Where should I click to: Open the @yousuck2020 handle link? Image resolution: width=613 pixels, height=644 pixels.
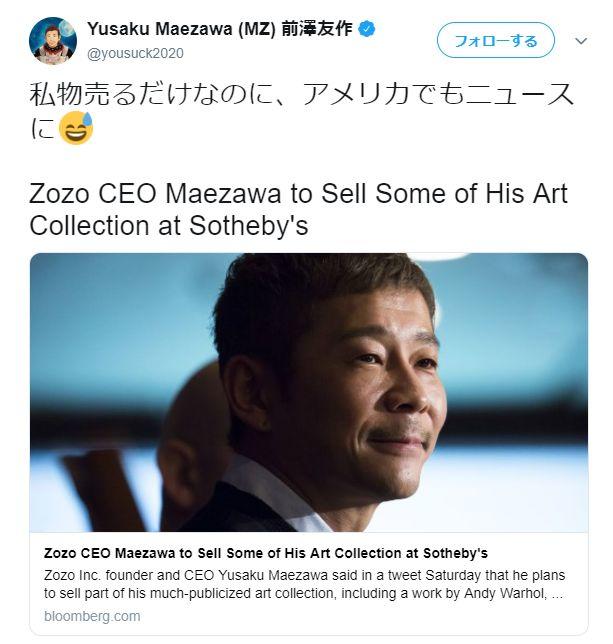click(135, 53)
